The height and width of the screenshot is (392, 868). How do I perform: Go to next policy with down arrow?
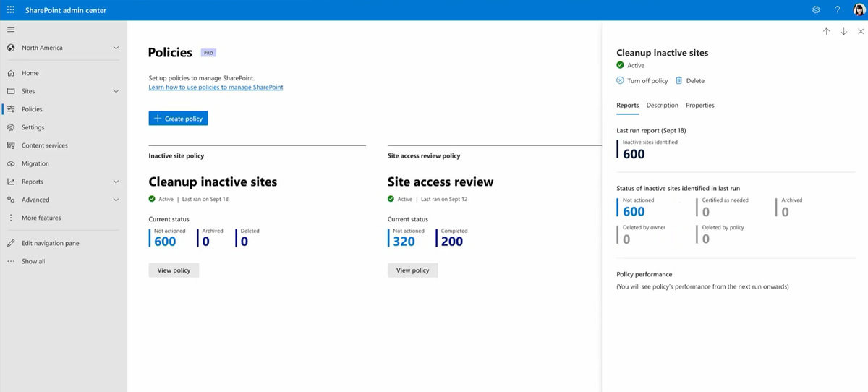coord(843,32)
